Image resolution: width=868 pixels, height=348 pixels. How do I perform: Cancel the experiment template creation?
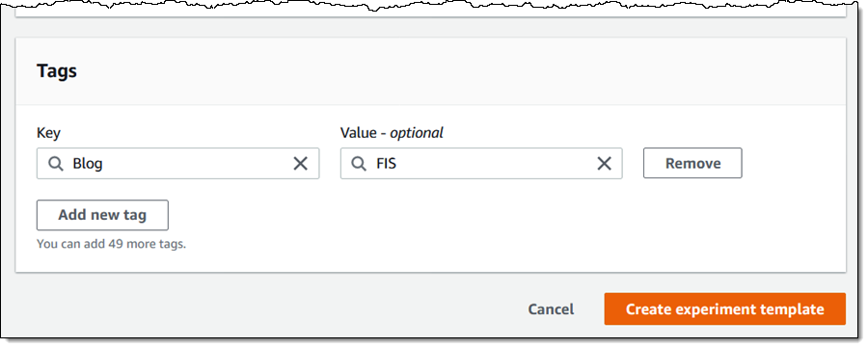[551, 309]
